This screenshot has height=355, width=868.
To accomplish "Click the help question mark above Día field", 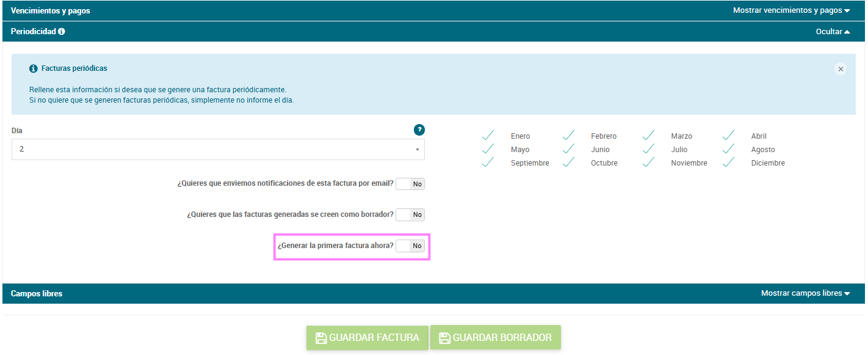I will coord(419,130).
